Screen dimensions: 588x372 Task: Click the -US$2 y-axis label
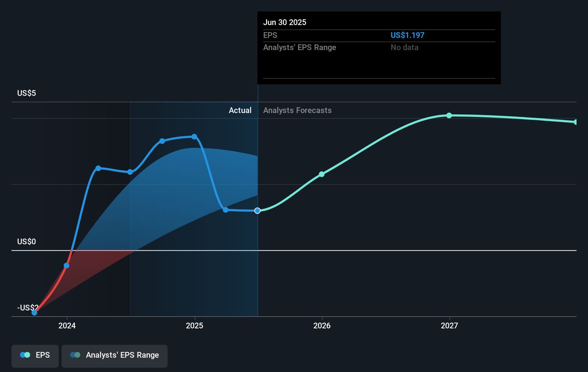pyautogui.click(x=28, y=308)
